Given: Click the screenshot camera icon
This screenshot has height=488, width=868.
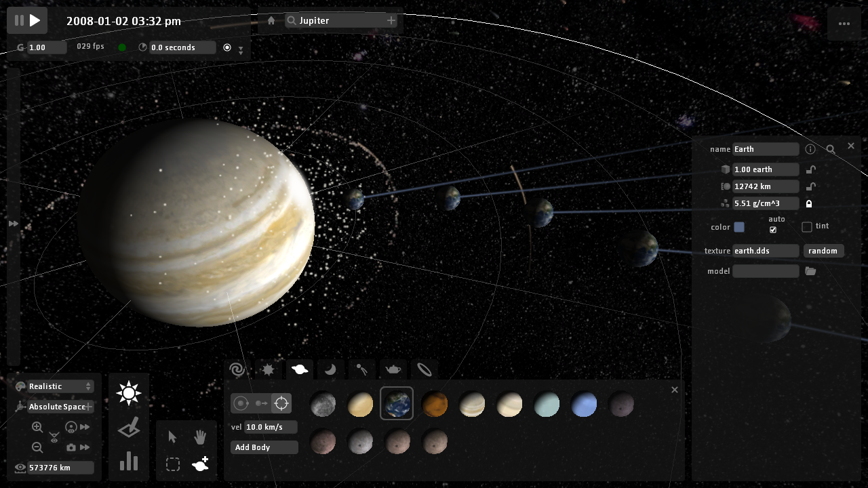Looking at the screenshot, I should point(73,447).
